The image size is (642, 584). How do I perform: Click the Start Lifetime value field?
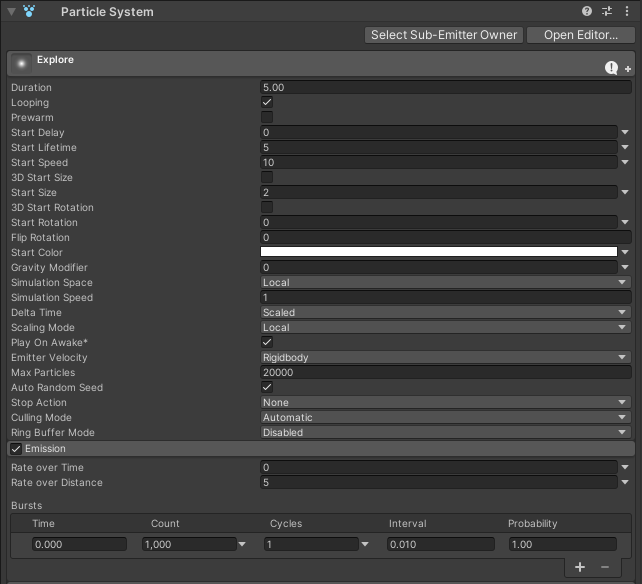(x=439, y=147)
